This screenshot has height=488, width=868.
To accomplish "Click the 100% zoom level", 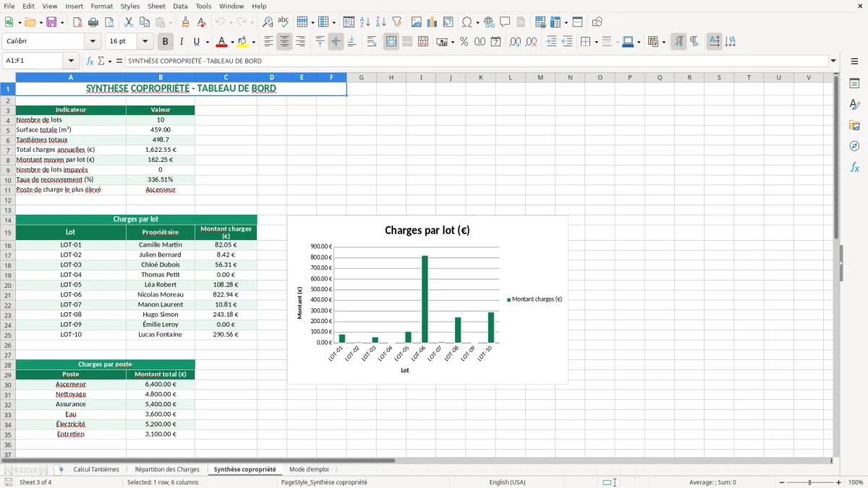I will coord(856,482).
